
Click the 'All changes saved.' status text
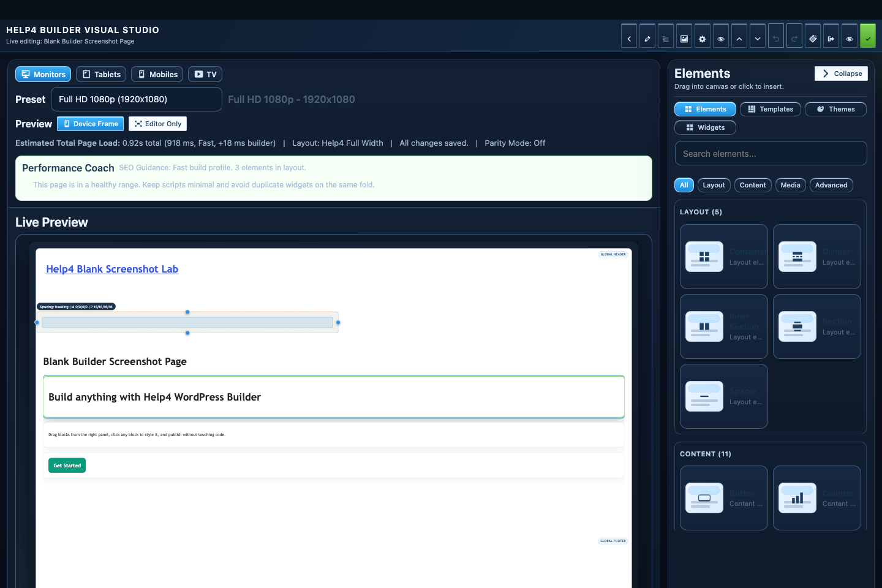click(434, 143)
